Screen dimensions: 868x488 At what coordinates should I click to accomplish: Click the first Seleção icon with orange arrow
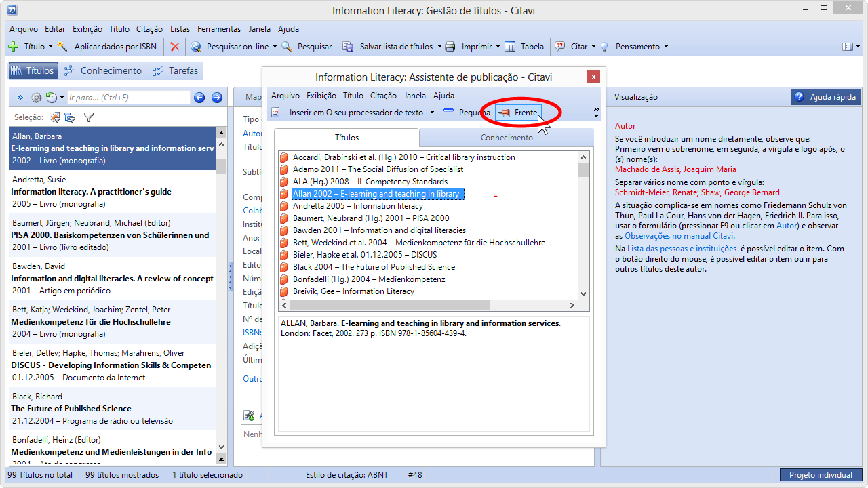coord(55,117)
